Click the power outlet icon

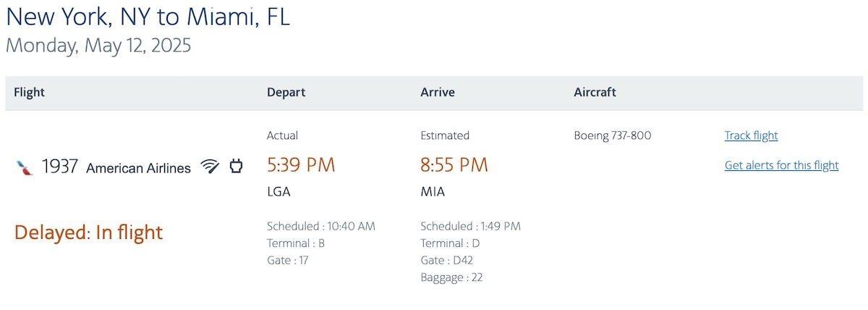[x=236, y=167]
